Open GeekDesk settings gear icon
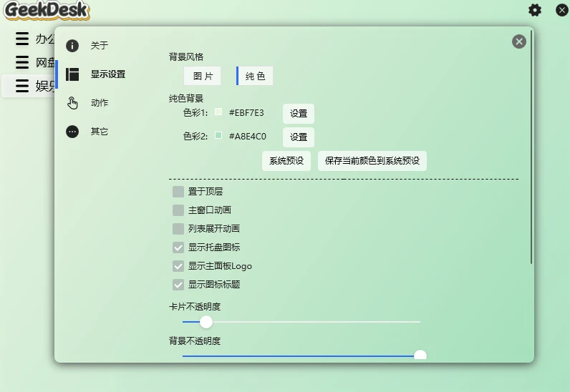The height and width of the screenshot is (392, 570). [x=534, y=10]
